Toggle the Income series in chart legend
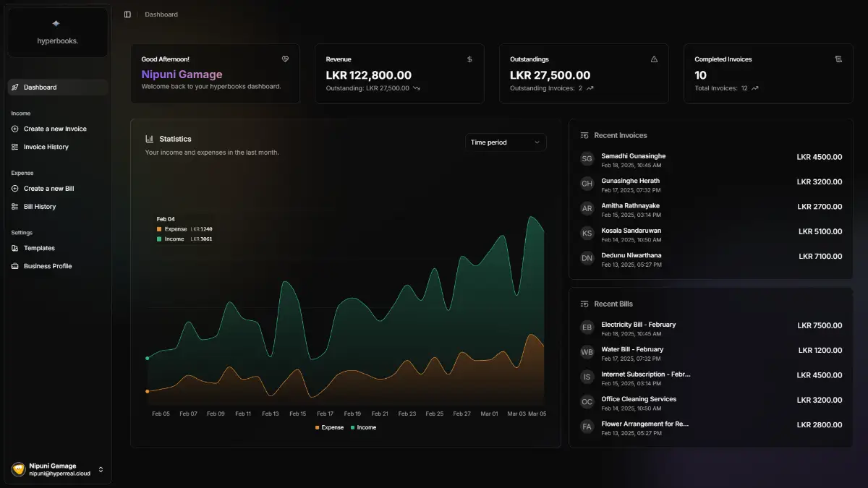Viewport: 868px width, 488px height. point(363,427)
